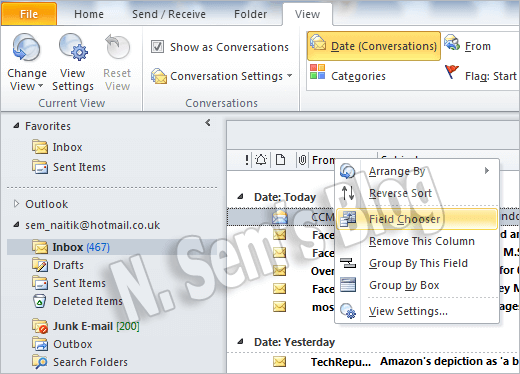Select the View tab
The height and width of the screenshot is (374, 520).
coord(307,14)
